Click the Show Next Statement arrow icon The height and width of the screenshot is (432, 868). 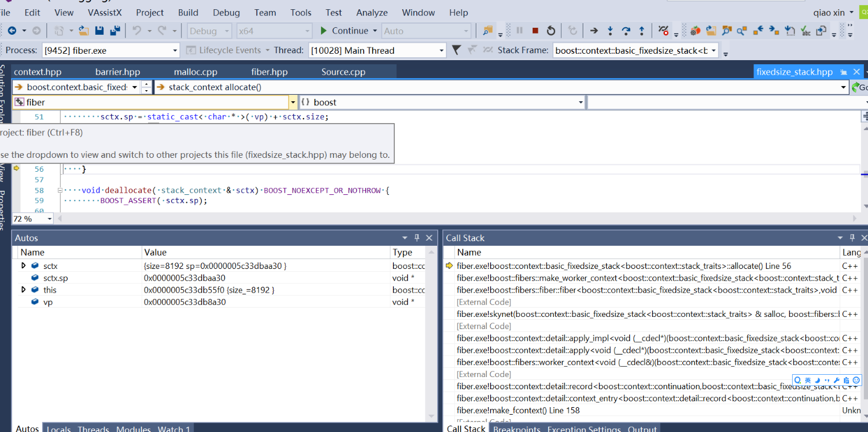point(593,31)
